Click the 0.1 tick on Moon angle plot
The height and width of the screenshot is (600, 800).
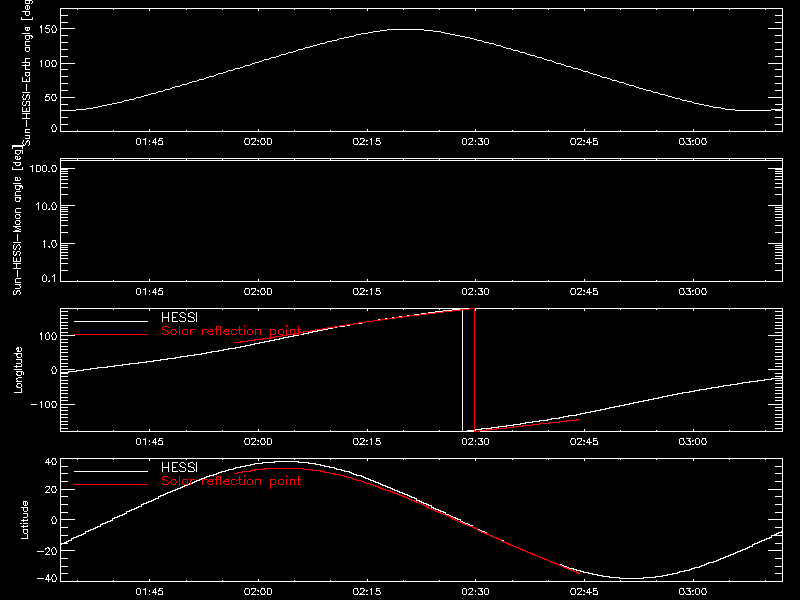[x=49, y=278]
